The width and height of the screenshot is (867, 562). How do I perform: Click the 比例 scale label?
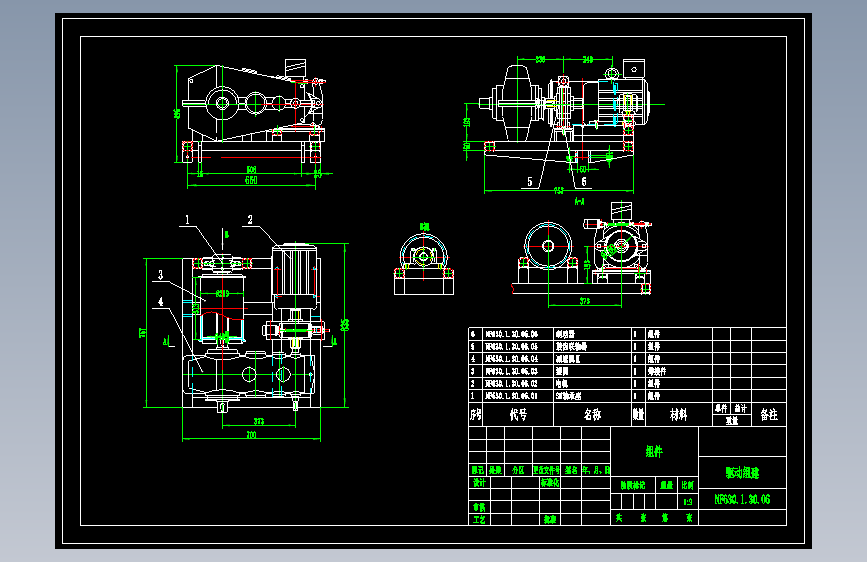[x=687, y=485]
